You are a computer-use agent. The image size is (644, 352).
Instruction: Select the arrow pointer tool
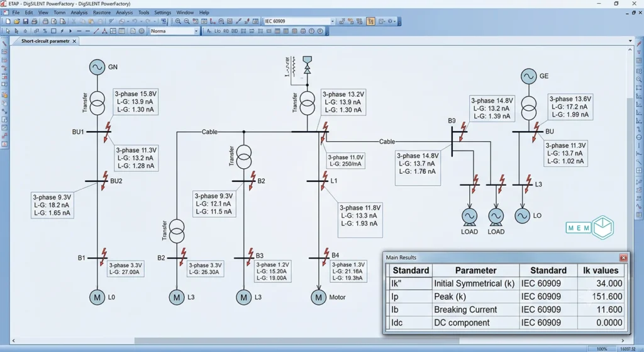[8, 31]
